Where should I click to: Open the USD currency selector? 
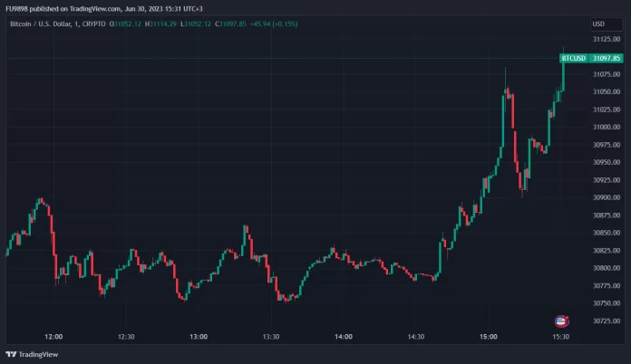point(598,24)
